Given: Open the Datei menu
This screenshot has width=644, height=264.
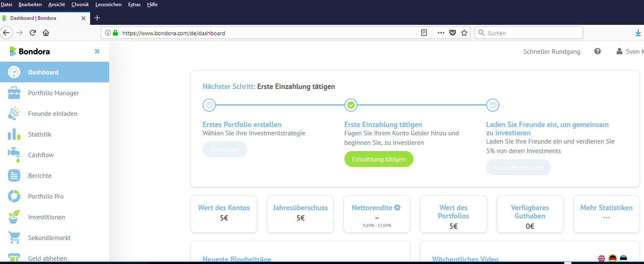Looking at the screenshot, I should (7, 5).
